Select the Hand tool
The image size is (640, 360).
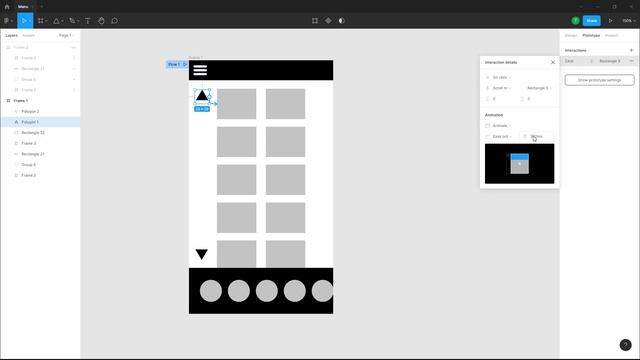pyautogui.click(x=101, y=20)
